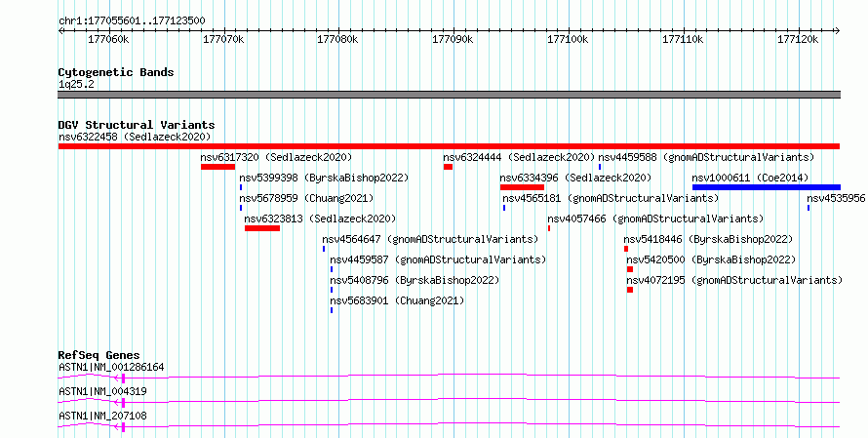This screenshot has height=438, width=868.
Task: Click the exon block on ASTN1|NM_004319
Action: click(x=123, y=403)
